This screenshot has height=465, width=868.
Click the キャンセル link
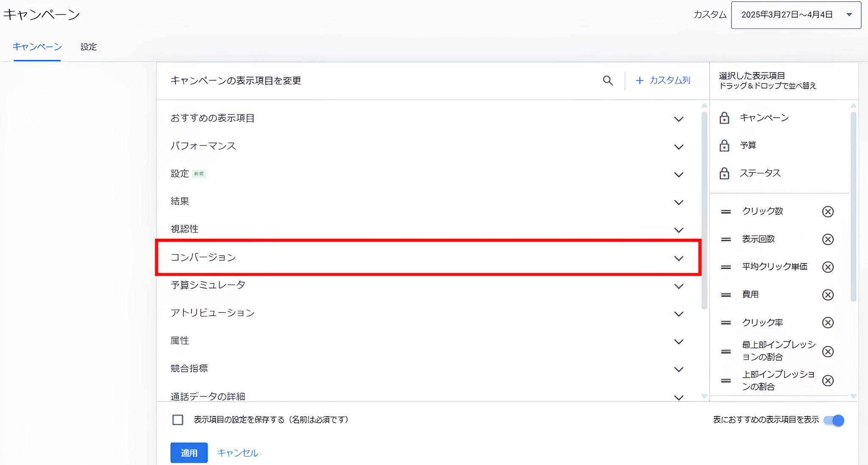[237, 452]
